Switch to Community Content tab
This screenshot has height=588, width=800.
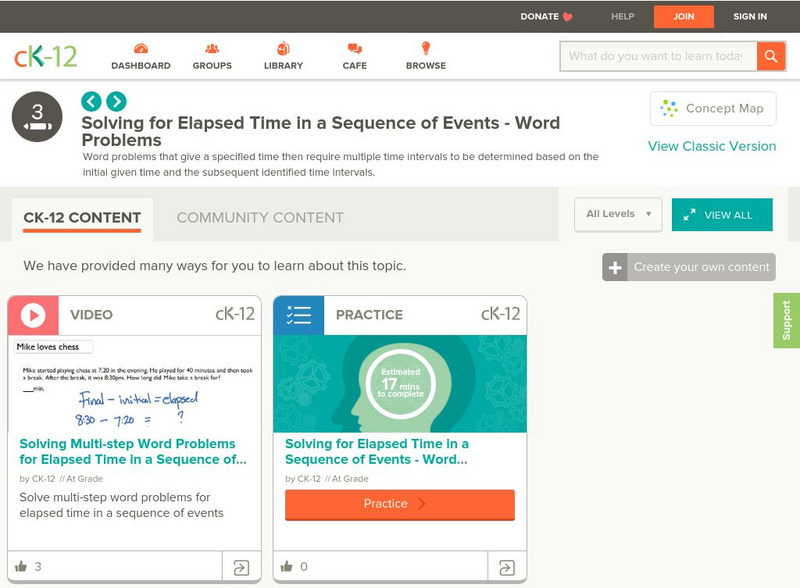click(x=260, y=218)
